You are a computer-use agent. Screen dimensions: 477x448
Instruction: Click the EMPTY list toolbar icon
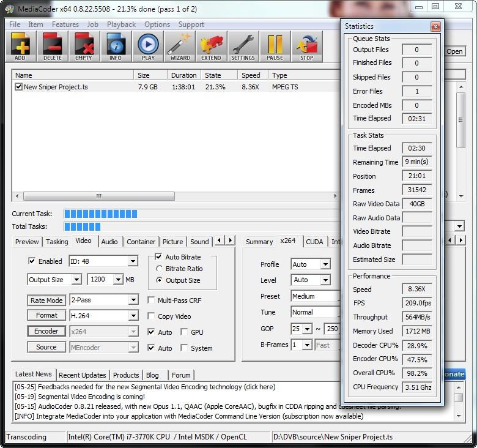point(84,47)
